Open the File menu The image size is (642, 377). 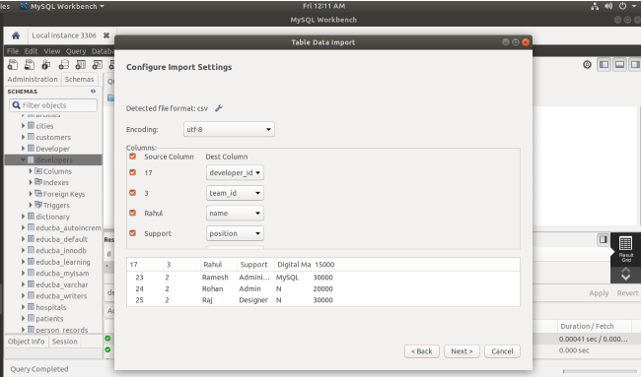click(x=13, y=51)
